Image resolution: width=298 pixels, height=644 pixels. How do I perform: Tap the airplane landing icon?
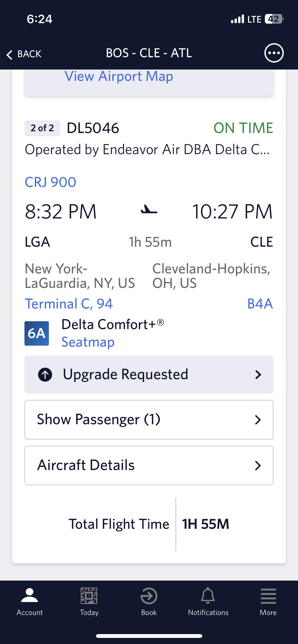coord(149,210)
